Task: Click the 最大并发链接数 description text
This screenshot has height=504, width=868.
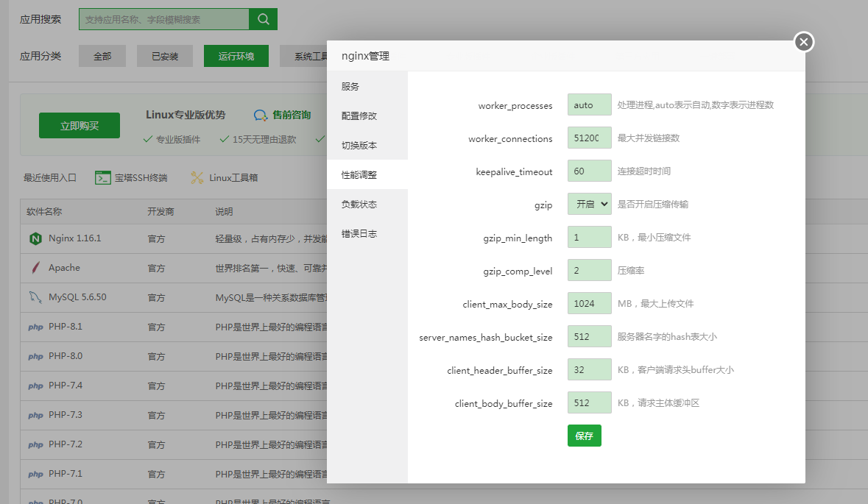Action: [648, 138]
